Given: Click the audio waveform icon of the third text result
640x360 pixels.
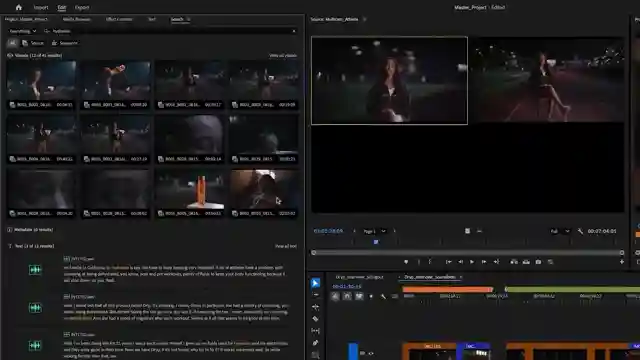Looking at the screenshot, I should [x=35, y=345].
